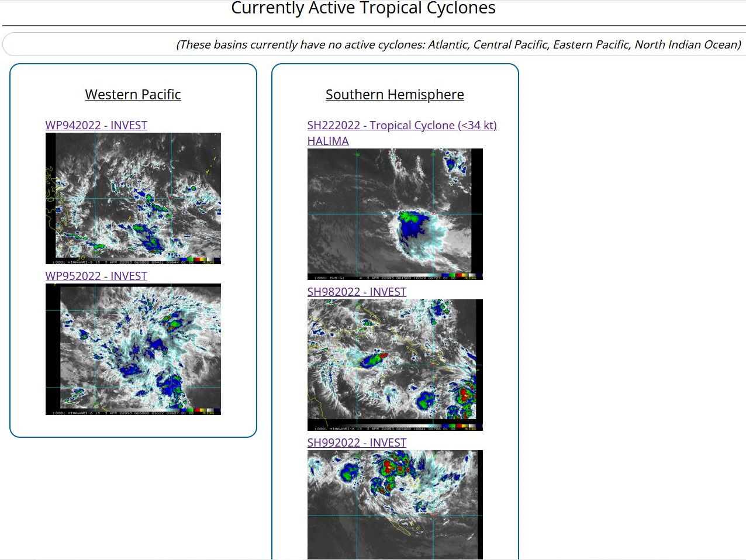
Task: Click the SH992022 satellite image thumbnail
Action: click(x=395, y=504)
